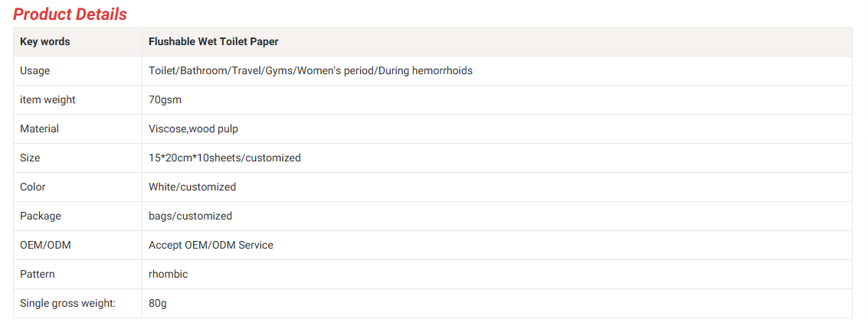Select the Material row label
The height and width of the screenshot is (332, 868).
click(39, 129)
